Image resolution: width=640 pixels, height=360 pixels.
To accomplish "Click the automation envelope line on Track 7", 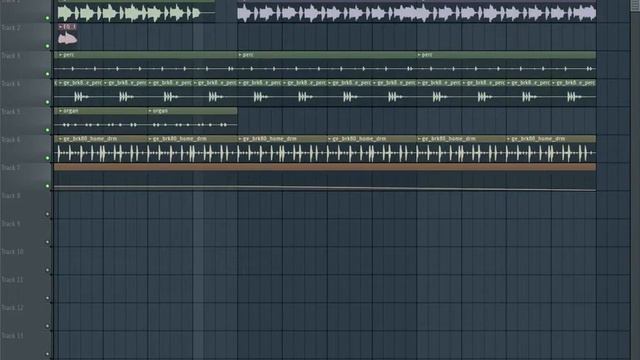I will (x=325, y=188).
